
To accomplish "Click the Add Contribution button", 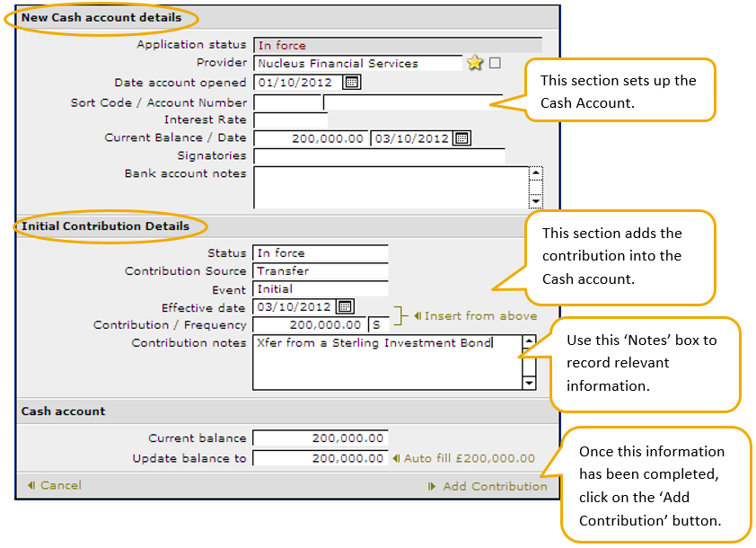I will point(488,486).
